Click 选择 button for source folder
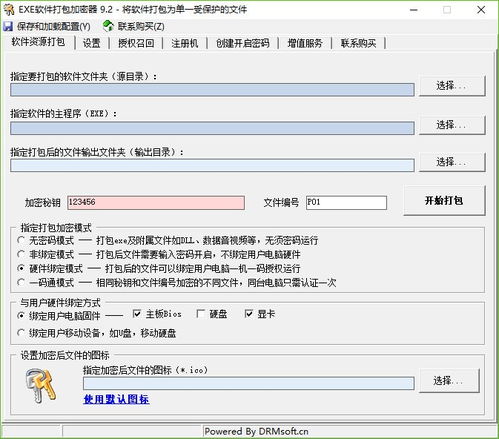499x439 pixels. tap(452, 86)
